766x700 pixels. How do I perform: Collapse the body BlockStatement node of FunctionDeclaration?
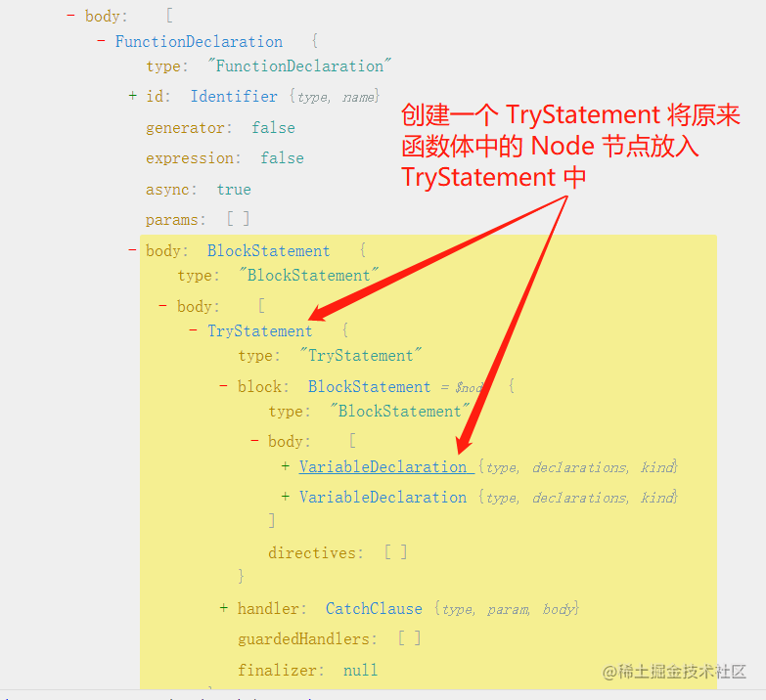point(132,250)
